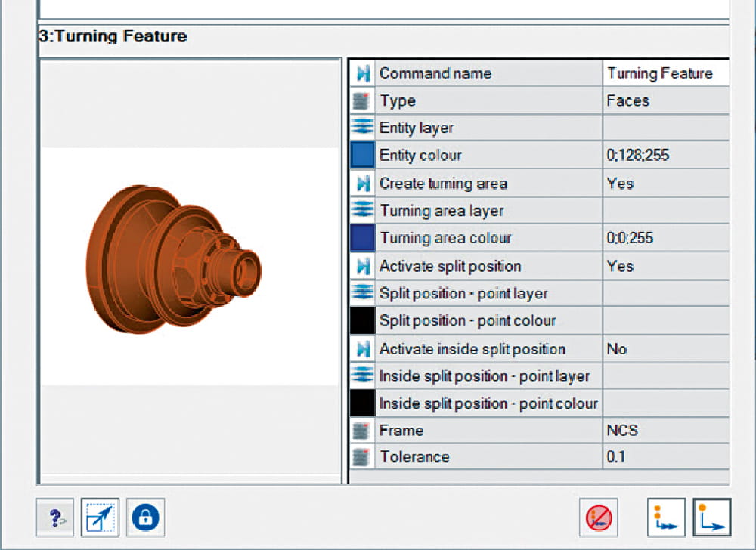The image size is (756, 550).
Task: Select the Turning area colour label
Action: (446, 238)
